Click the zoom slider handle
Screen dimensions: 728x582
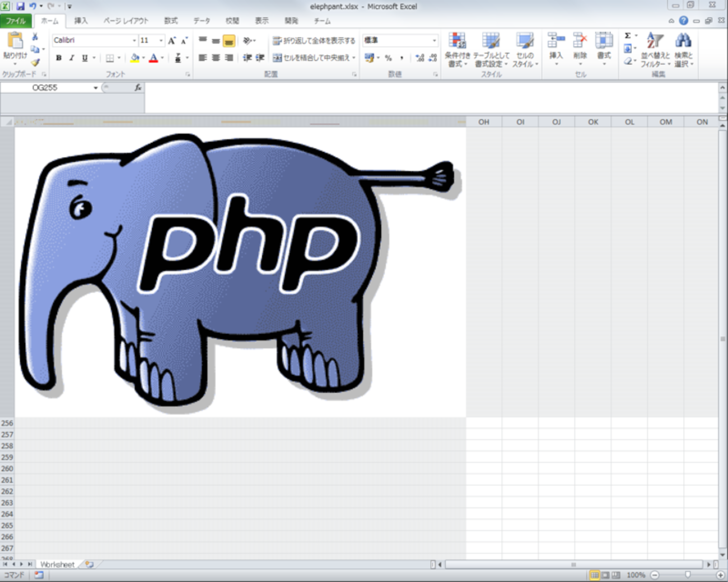coord(688,575)
